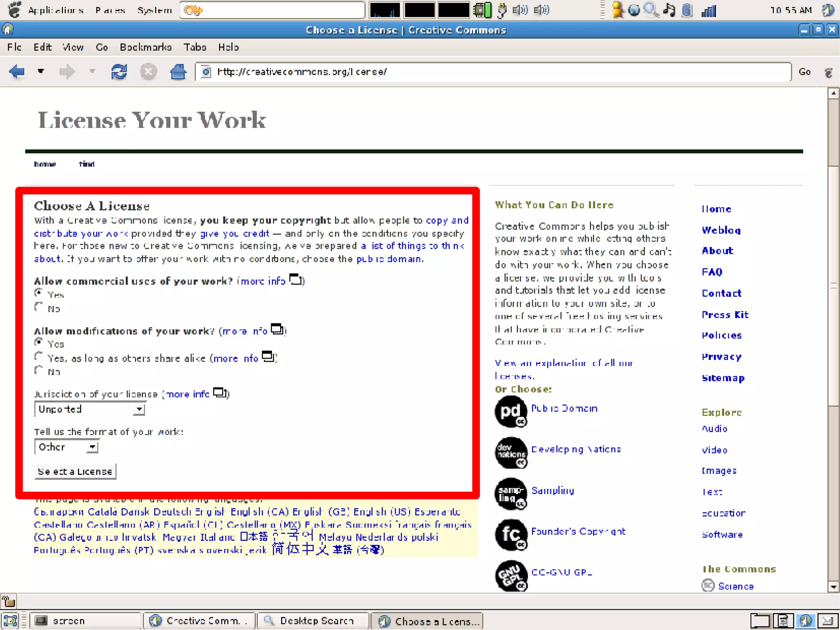The image size is (840, 630).
Task: Click the URL address field
Action: pos(492,72)
